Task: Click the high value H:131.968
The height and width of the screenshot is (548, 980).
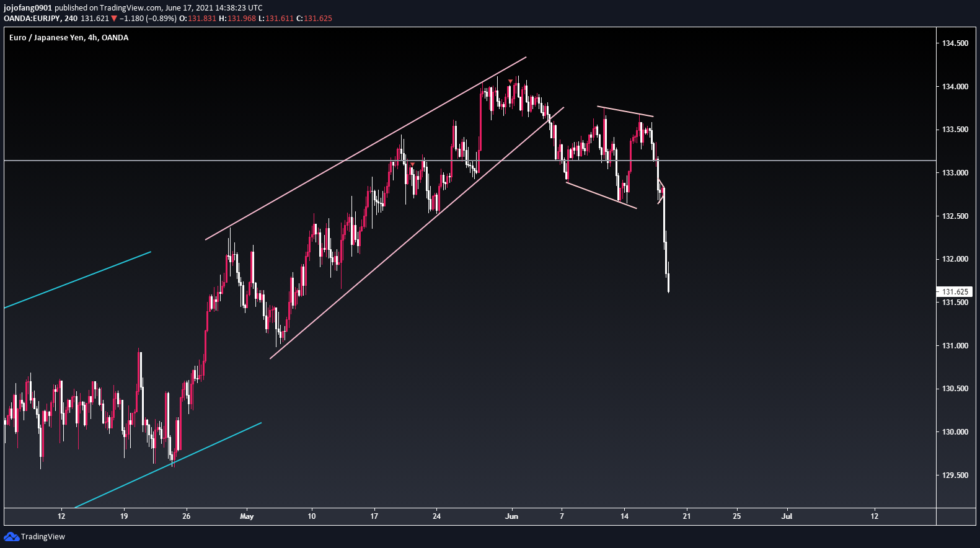Action: coord(237,19)
